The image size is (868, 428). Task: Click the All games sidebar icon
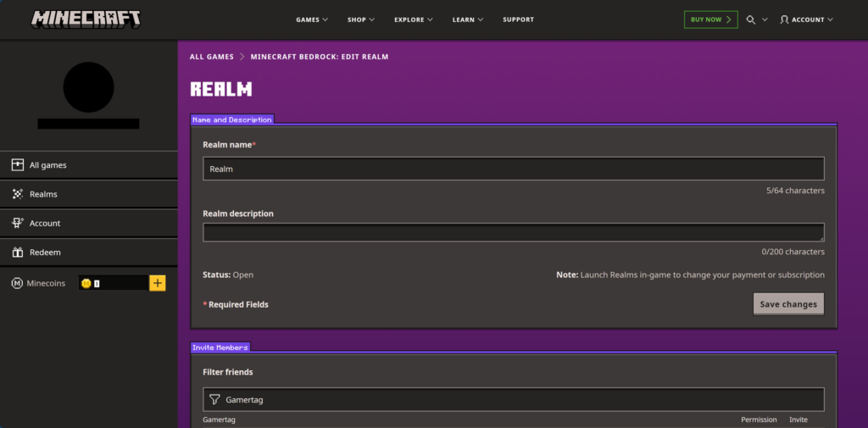tap(18, 165)
